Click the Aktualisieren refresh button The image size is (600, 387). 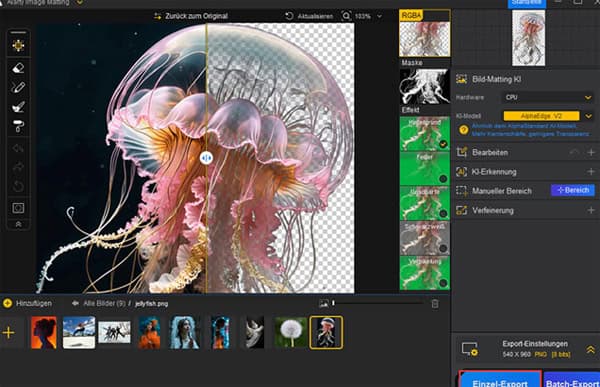(309, 16)
